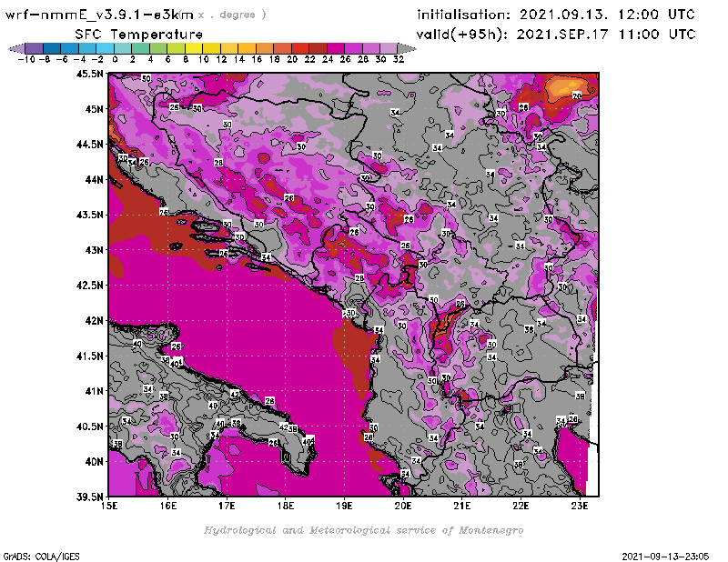The width and height of the screenshot is (728, 562).
Task: Click the '21E' longitude label
Action: (x=462, y=506)
